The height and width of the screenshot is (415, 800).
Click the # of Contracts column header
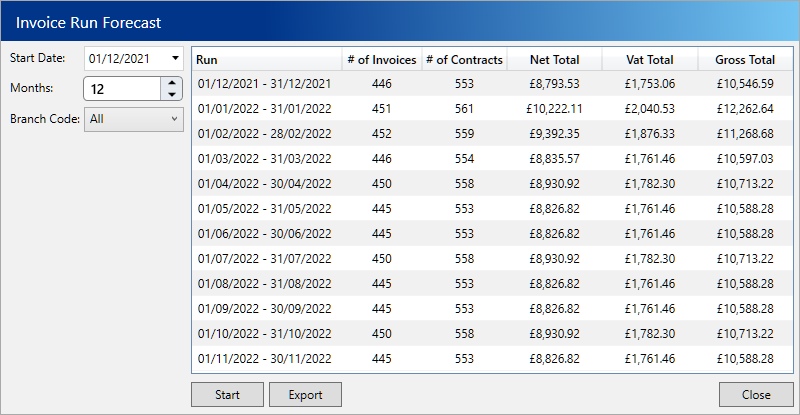(464, 60)
